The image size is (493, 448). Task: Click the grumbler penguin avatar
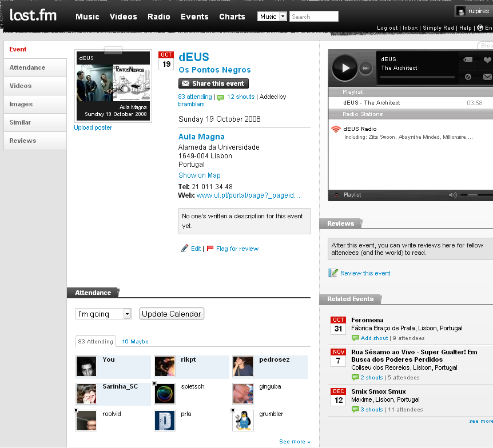tap(243, 421)
